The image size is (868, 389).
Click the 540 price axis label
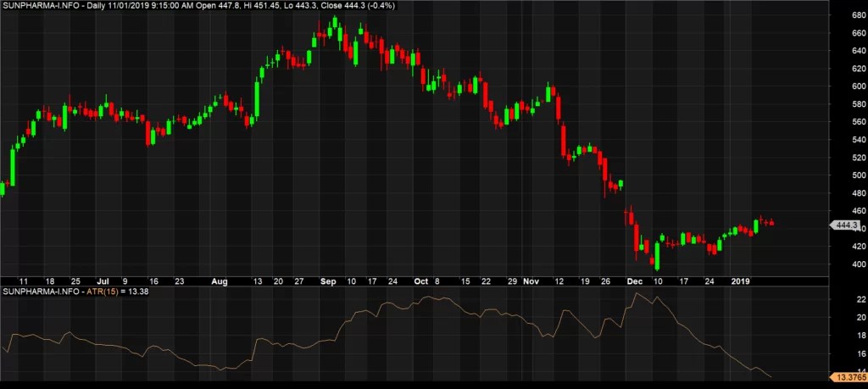859,140
